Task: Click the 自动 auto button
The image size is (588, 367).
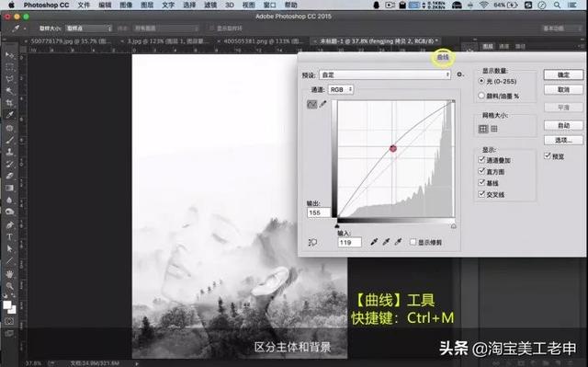Action: click(563, 125)
